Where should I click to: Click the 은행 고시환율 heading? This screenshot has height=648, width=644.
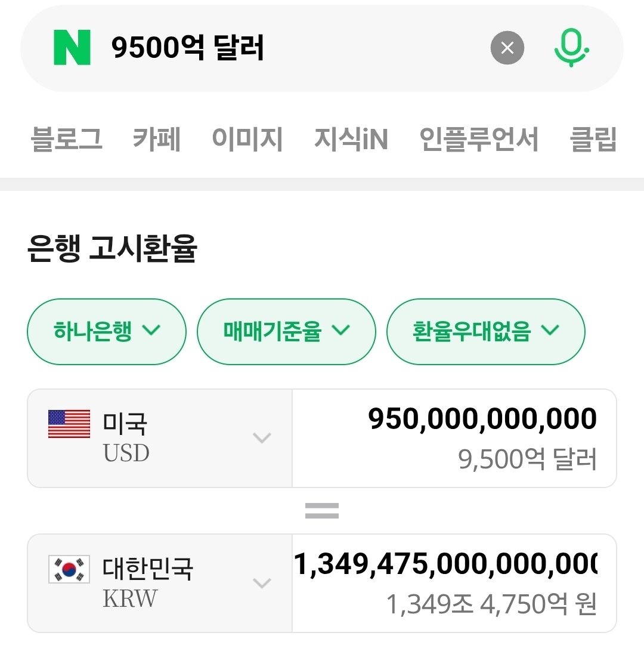112,249
